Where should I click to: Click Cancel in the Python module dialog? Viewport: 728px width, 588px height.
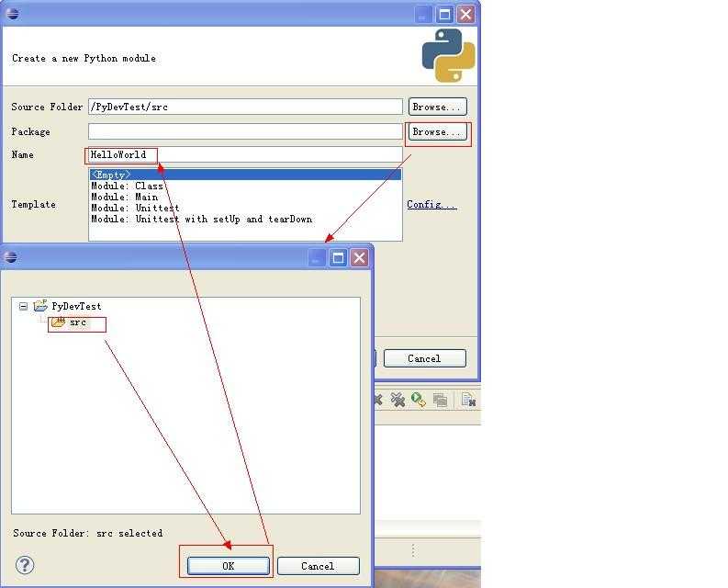click(x=425, y=358)
